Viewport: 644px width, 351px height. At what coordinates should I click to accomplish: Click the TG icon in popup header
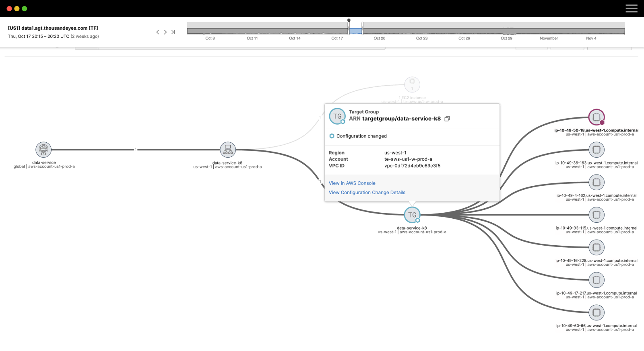[x=337, y=116]
